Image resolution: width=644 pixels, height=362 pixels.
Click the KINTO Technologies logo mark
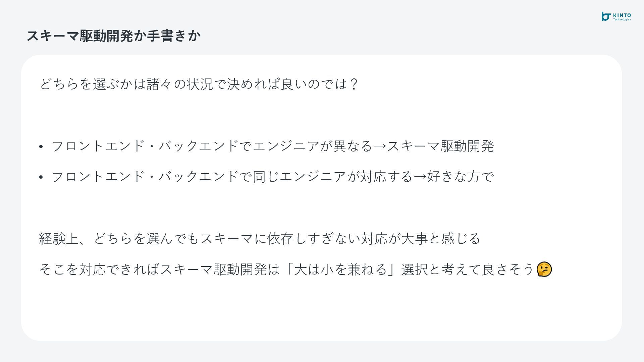click(x=606, y=16)
